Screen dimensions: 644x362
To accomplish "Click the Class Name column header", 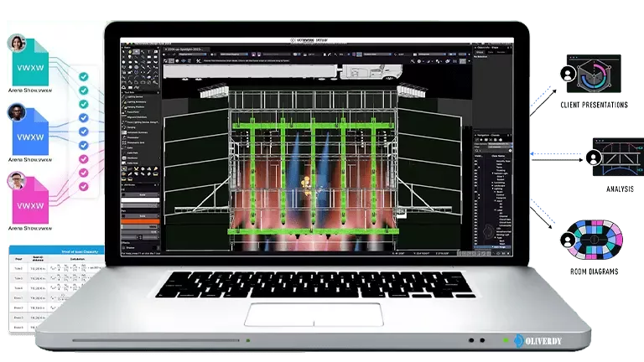I will (x=498, y=156).
